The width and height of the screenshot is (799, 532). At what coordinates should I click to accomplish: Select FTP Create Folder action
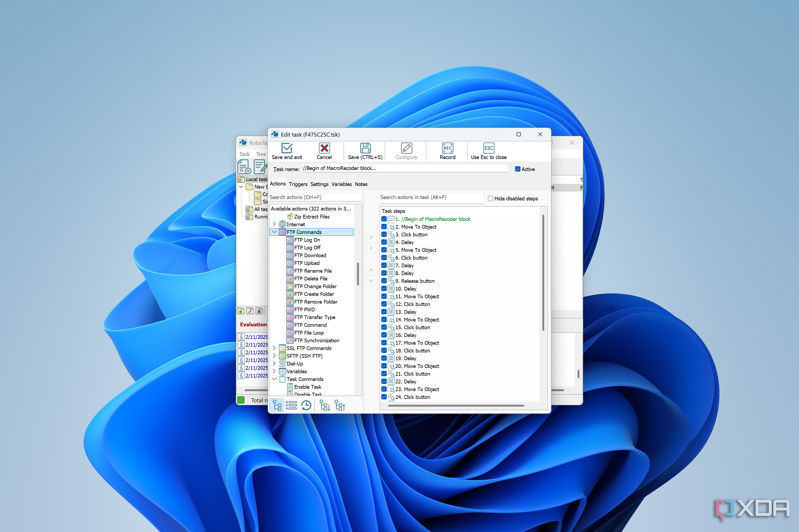click(x=314, y=294)
